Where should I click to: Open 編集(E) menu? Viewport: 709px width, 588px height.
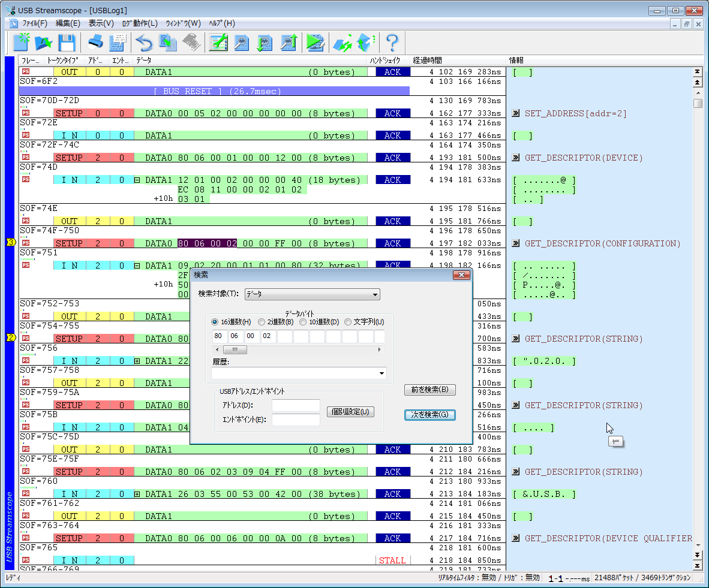pos(68,23)
